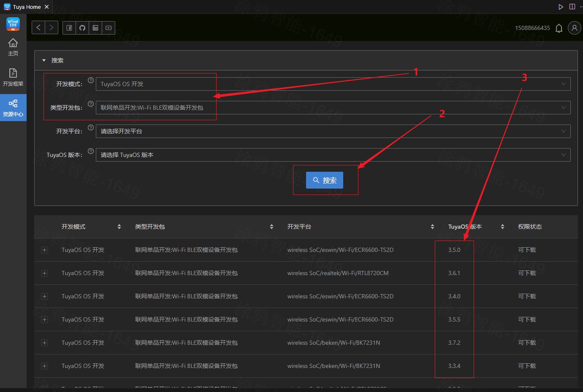583x392 pixels.
Task: Click the RTL8720CM platform cell
Action: (338, 273)
